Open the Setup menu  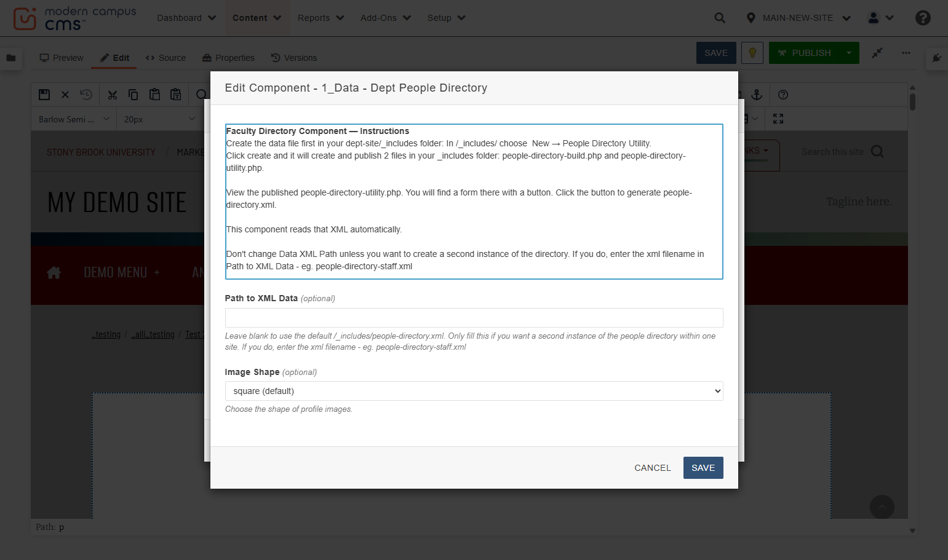[446, 18]
